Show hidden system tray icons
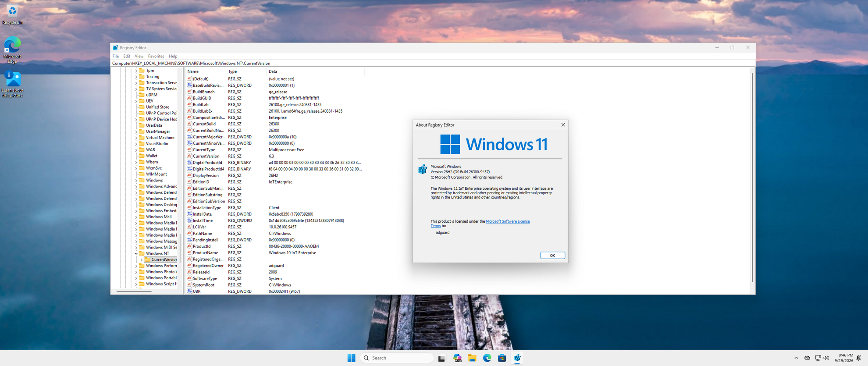Viewport: 868px width, 366px height. coord(796,358)
